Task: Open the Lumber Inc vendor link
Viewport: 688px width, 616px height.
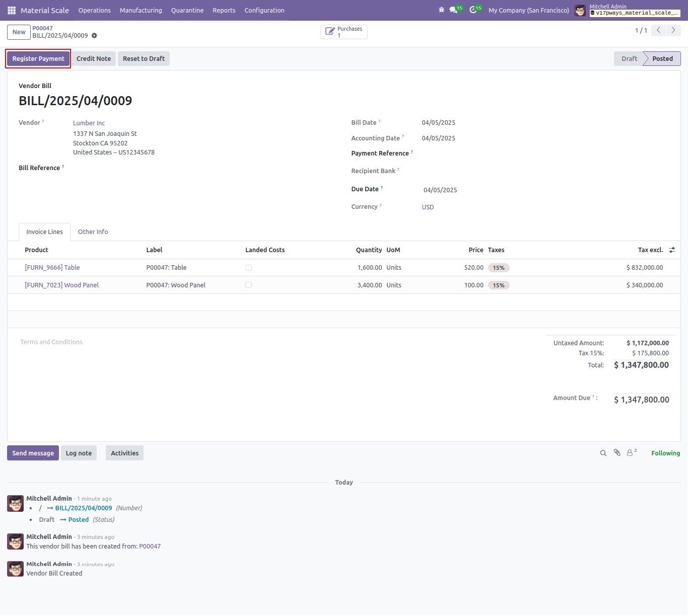Action: point(89,123)
